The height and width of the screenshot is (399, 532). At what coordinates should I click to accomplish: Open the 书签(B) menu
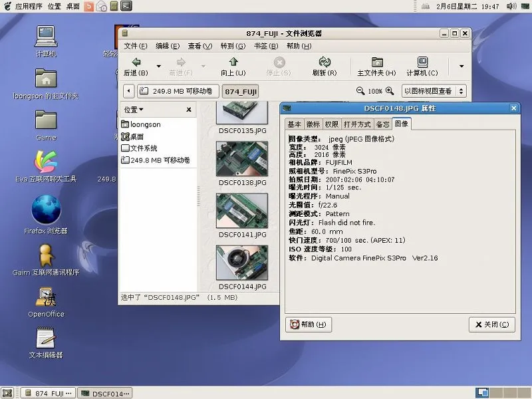click(x=265, y=46)
